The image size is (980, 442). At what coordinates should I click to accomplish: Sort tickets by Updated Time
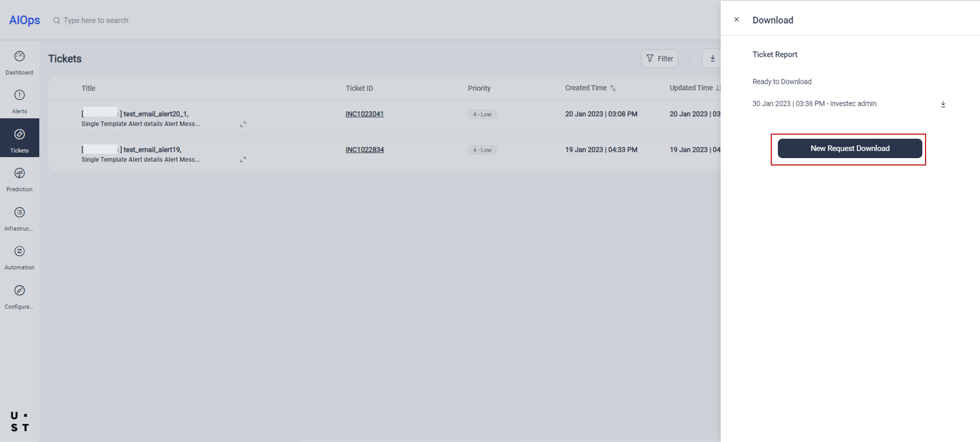coord(718,89)
